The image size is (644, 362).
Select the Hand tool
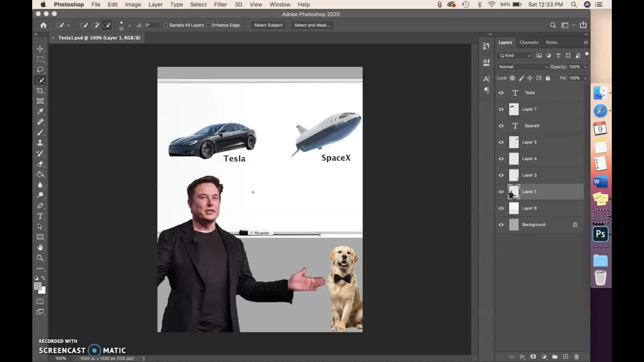[40, 247]
